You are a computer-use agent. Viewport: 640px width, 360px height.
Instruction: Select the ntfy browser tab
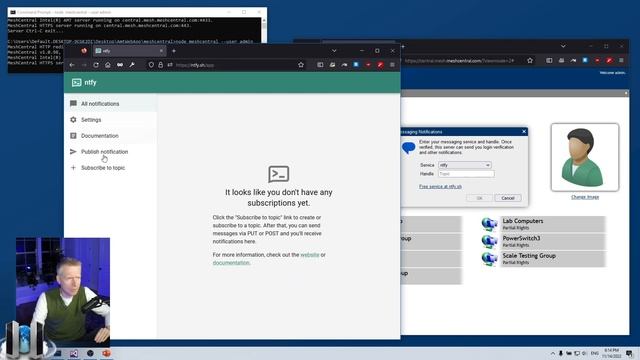pyautogui.click(x=129, y=51)
